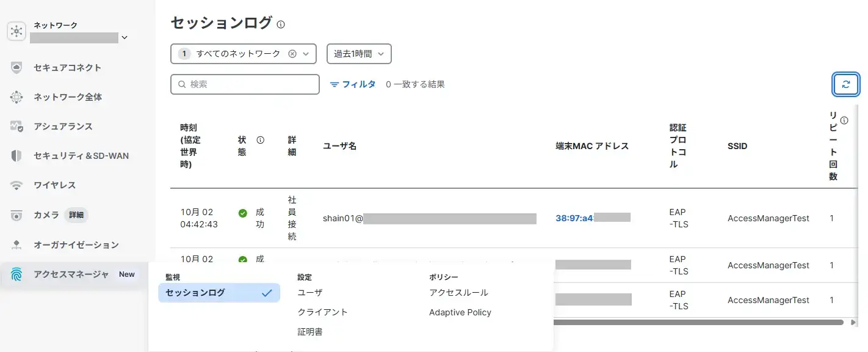868x352 pixels.
Task: Expand the ネットワーク selector at top of sidebar
Action: 125,38
